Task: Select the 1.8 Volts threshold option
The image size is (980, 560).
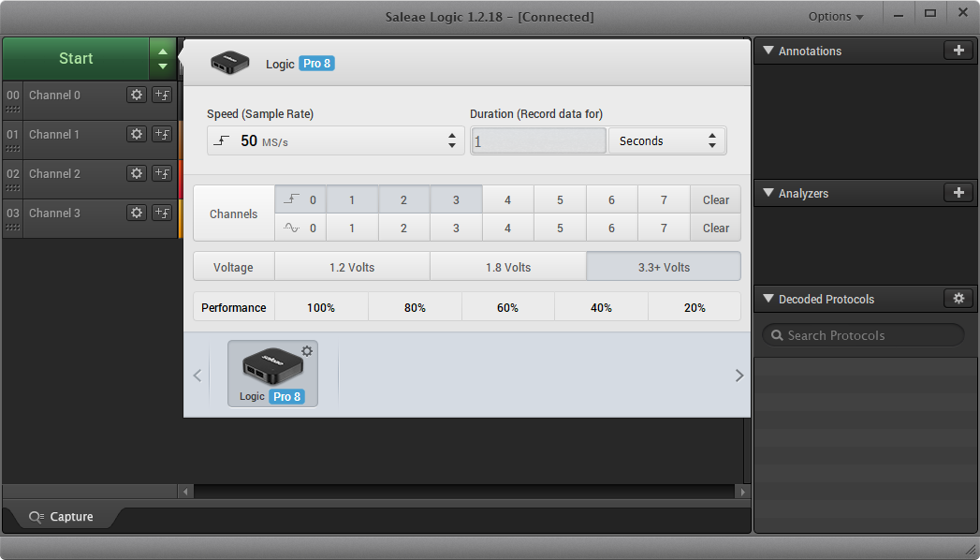Action: [x=507, y=267]
